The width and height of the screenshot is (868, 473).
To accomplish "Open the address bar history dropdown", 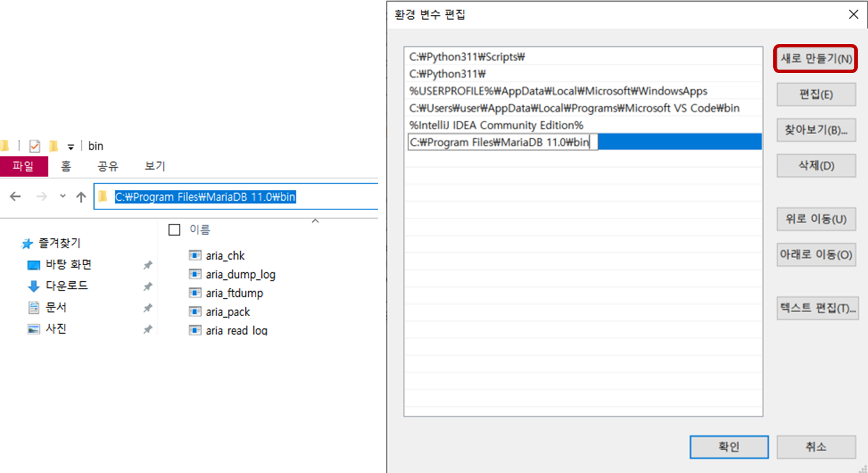I will coord(62,196).
